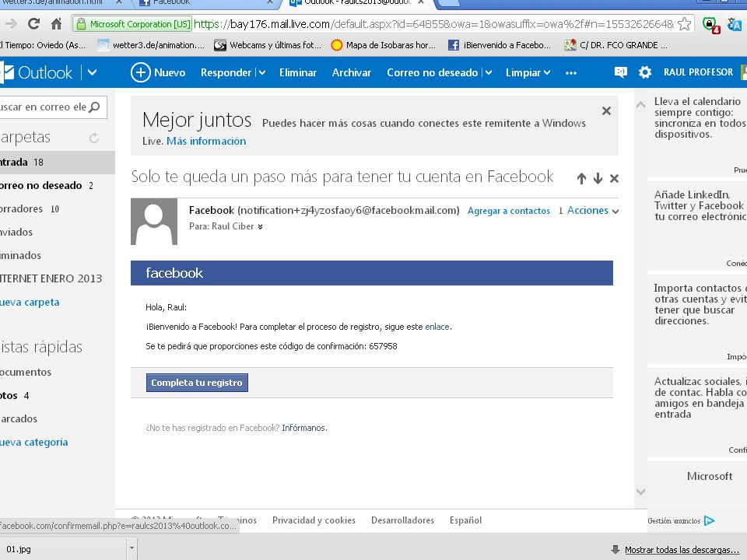Go to the browser home page icon

(56, 23)
